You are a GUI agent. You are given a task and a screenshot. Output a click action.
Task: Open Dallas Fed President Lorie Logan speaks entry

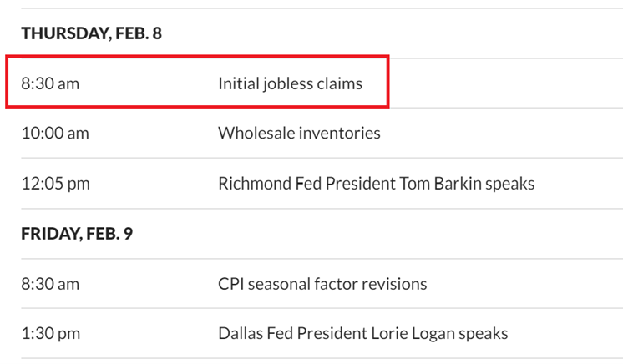(x=362, y=333)
